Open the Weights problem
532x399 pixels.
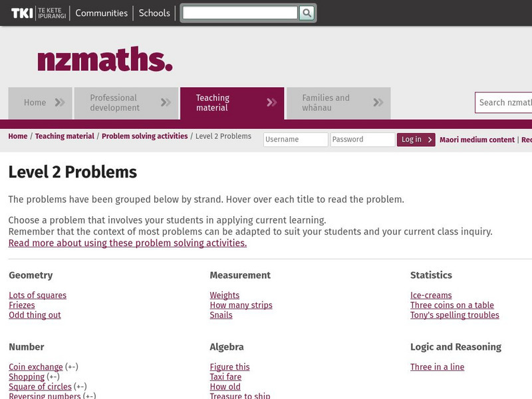click(225, 295)
